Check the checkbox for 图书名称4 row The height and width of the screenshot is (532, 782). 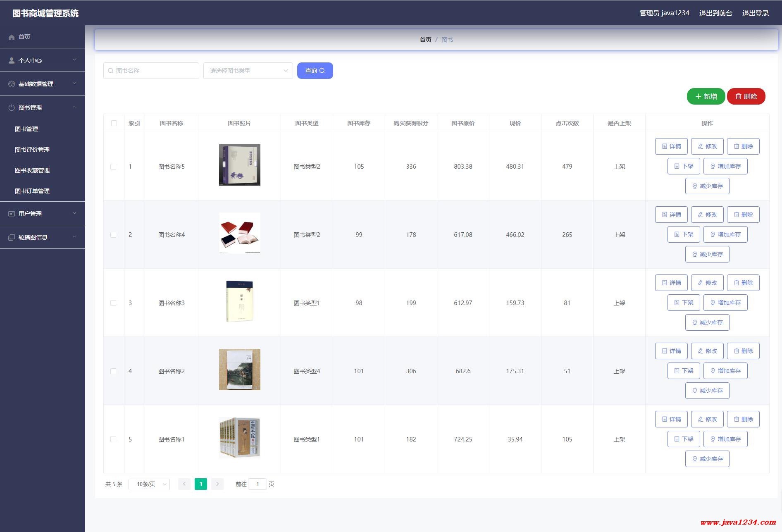pos(113,235)
